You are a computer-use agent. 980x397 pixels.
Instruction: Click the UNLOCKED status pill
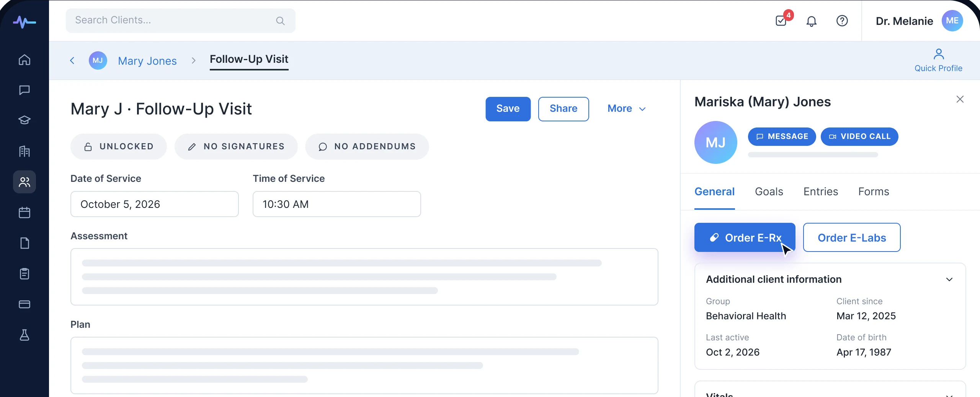pyautogui.click(x=119, y=147)
